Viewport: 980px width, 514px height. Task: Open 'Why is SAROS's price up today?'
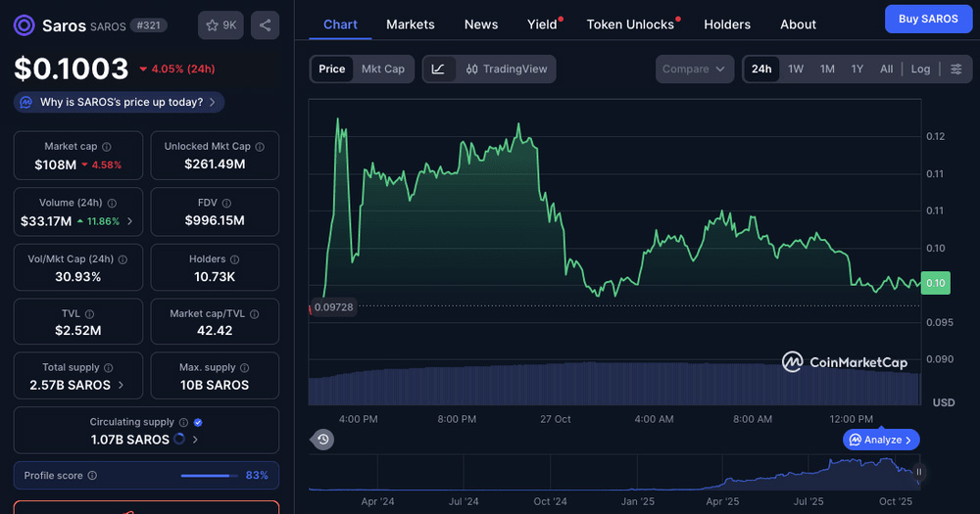click(120, 102)
